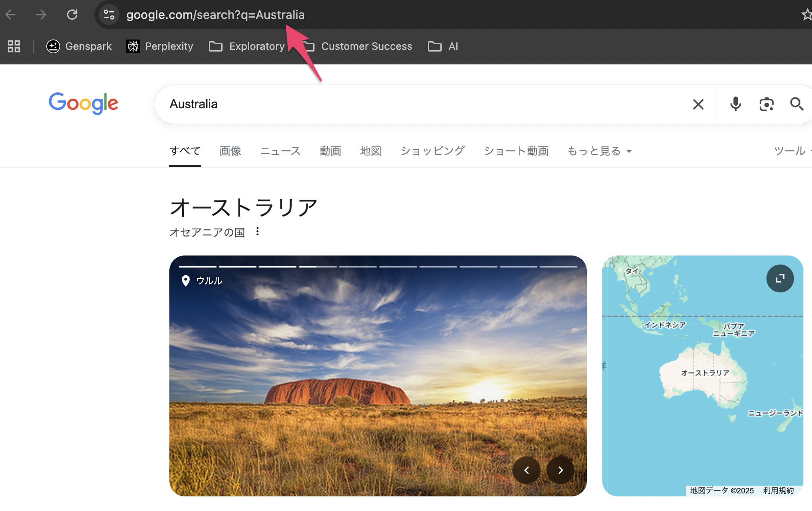The height and width of the screenshot is (511, 812).
Task: Open the Customer Success bookmarks folder
Action: [x=358, y=46]
